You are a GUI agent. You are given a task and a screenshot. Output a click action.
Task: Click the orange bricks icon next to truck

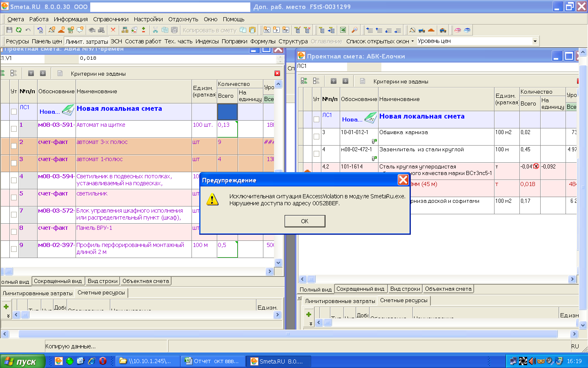431,30
